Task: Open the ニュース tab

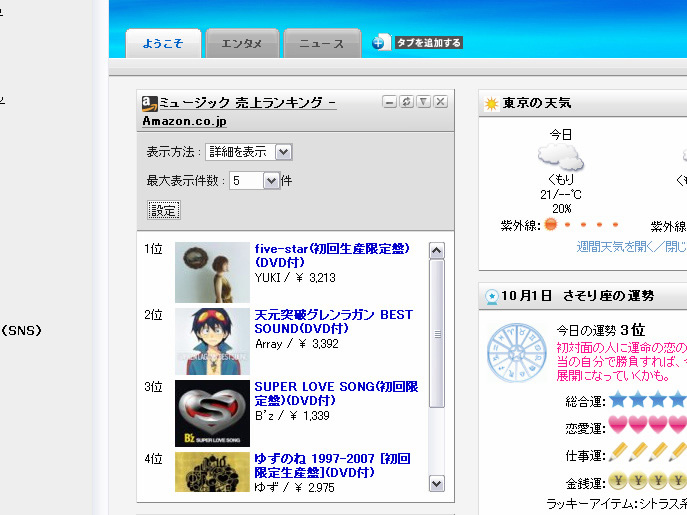Action: (322, 43)
